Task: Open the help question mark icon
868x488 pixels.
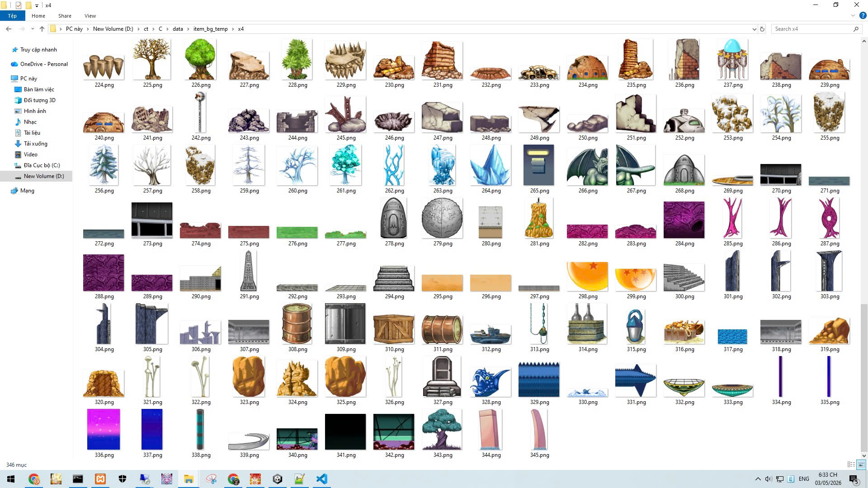Action: click(863, 16)
